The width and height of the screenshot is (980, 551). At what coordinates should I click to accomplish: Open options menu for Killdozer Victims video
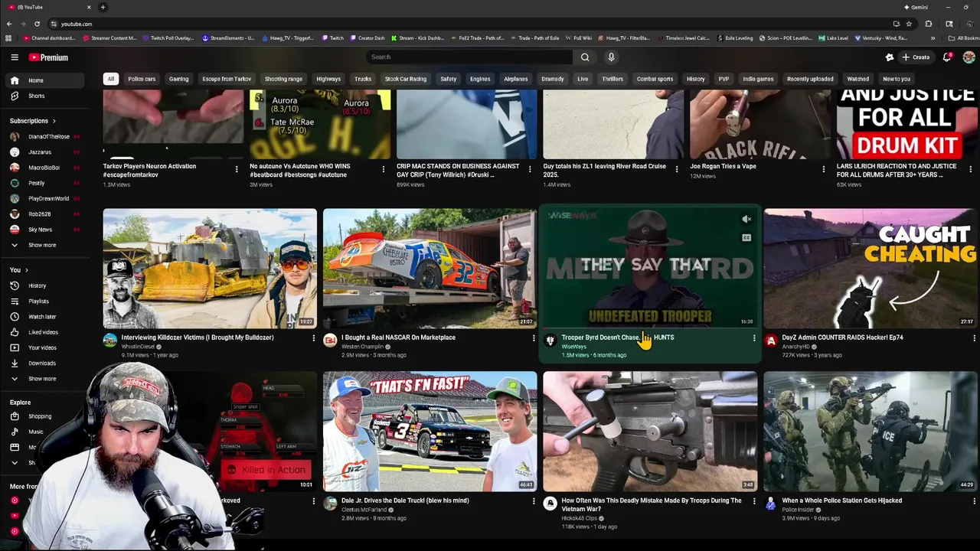pos(313,338)
